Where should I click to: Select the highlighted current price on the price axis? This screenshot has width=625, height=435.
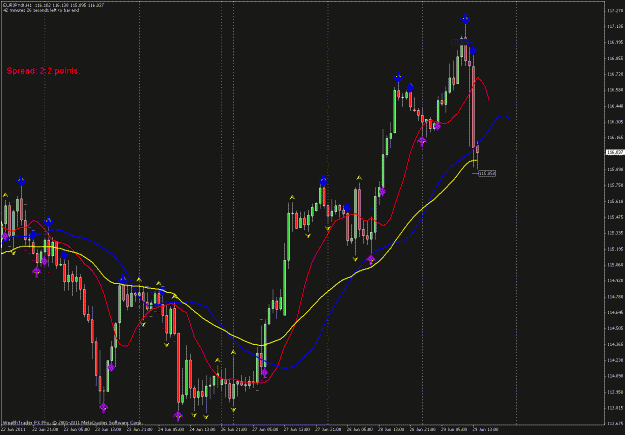pos(615,152)
